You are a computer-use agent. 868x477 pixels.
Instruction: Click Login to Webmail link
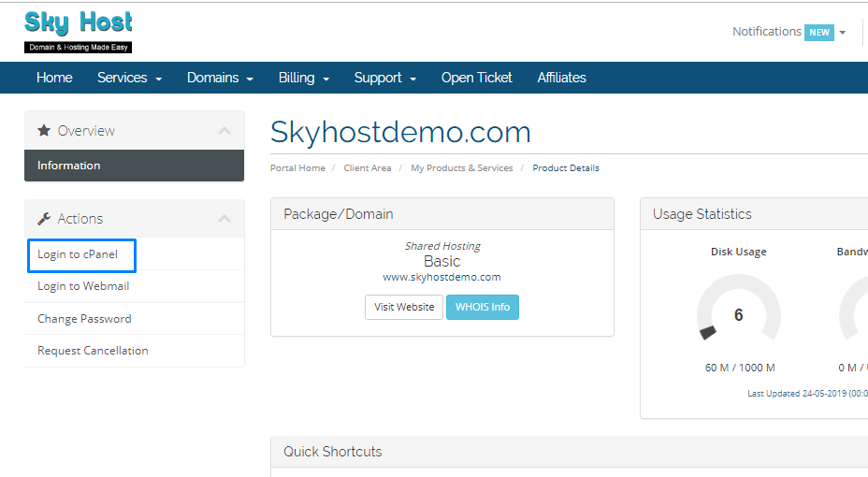[83, 286]
